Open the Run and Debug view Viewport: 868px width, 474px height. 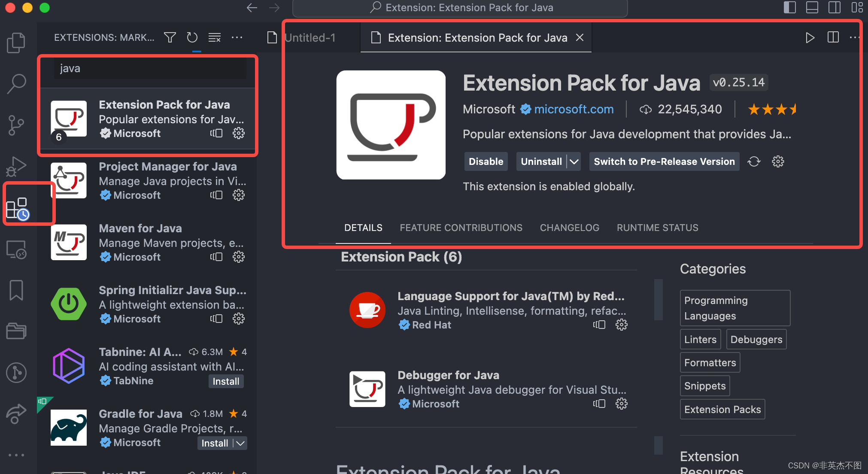(16, 167)
